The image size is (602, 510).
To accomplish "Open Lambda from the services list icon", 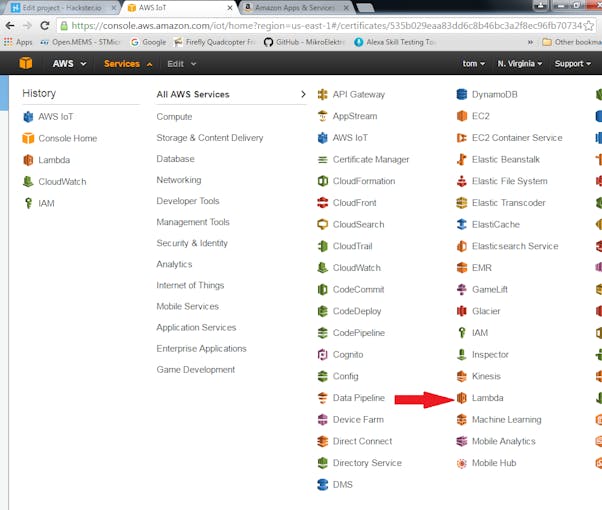I will (462, 398).
